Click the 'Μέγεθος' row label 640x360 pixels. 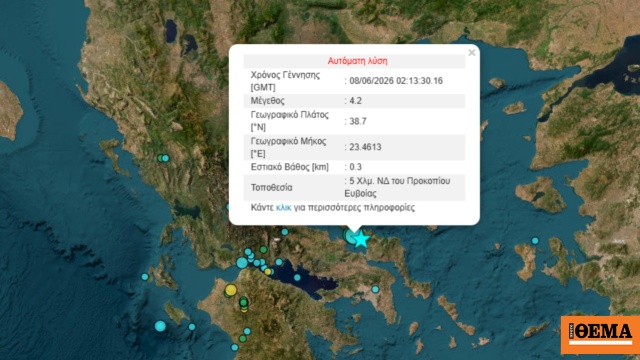(267, 100)
